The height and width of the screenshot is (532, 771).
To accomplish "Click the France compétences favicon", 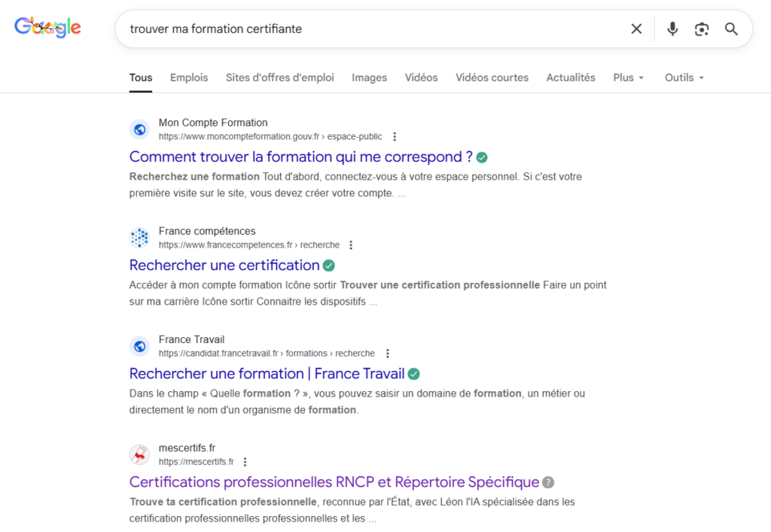I will (x=139, y=237).
